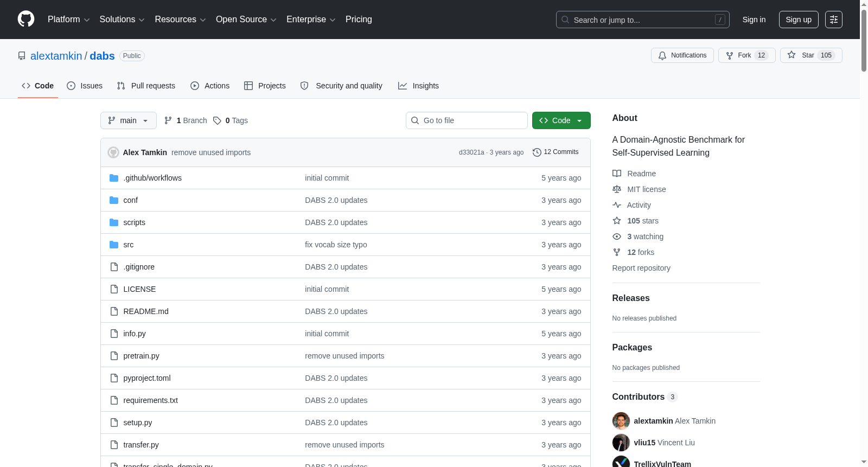
Task: Click the eye icon beside 3 watching
Action: point(617,236)
